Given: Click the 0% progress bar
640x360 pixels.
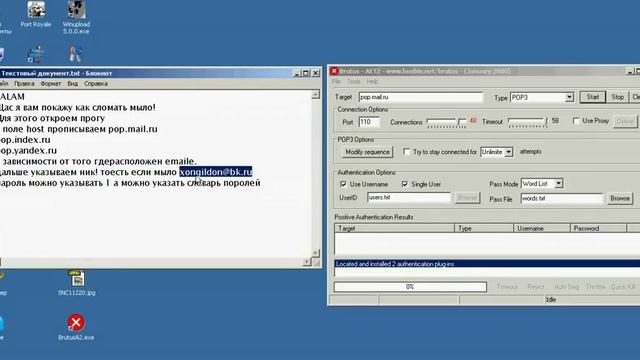Looking at the screenshot, I should [x=410, y=287].
